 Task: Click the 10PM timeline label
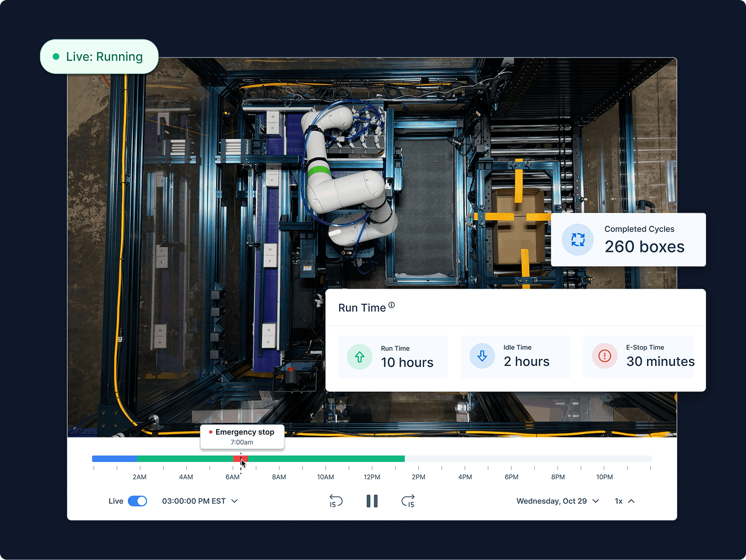pos(604,477)
